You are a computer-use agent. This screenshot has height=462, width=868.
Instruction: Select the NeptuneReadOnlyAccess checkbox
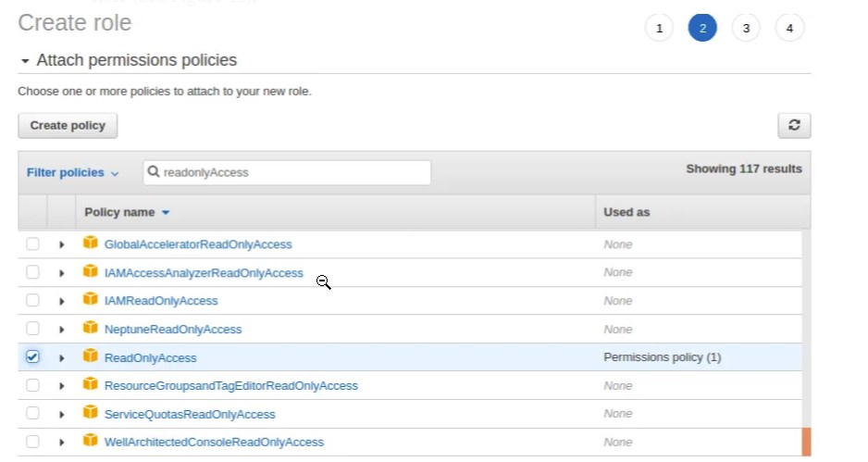click(x=33, y=329)
